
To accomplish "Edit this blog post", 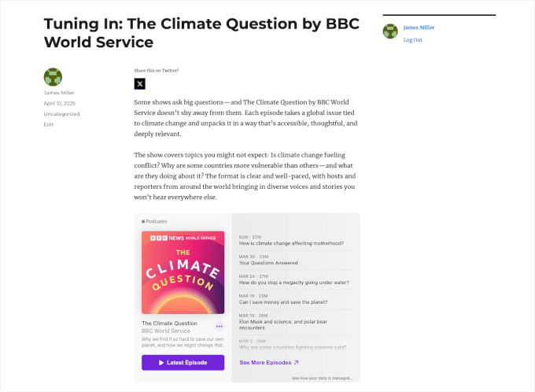I will 49,124.
